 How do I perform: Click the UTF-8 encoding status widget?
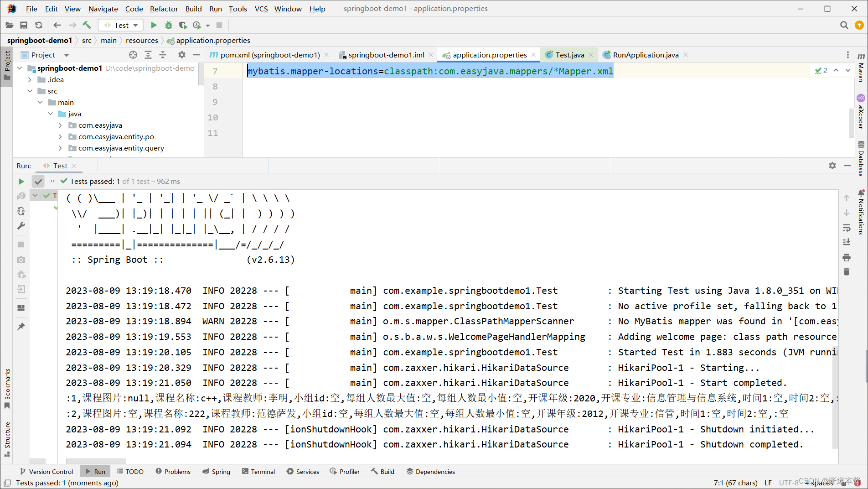click(788, 483)
